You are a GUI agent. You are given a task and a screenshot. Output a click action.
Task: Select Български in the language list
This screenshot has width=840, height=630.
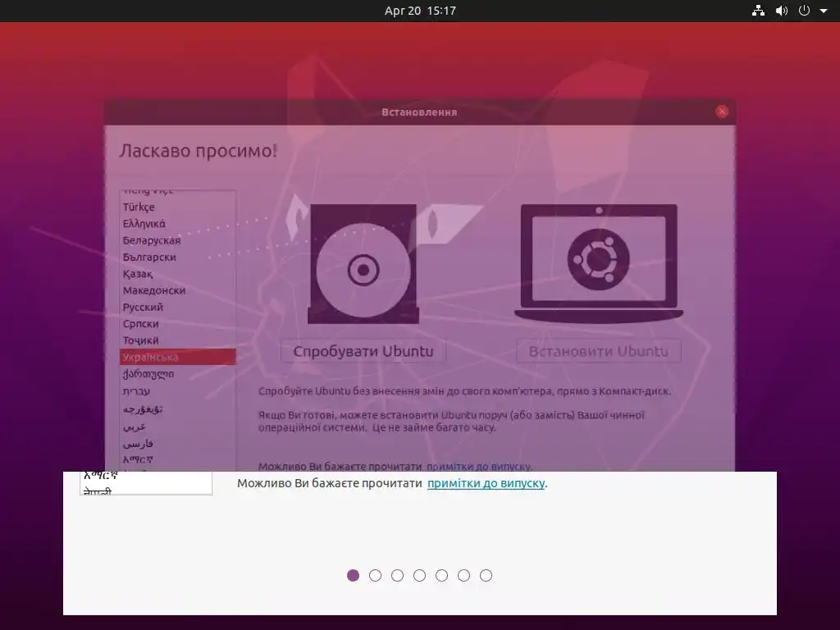tap(178, 257)
